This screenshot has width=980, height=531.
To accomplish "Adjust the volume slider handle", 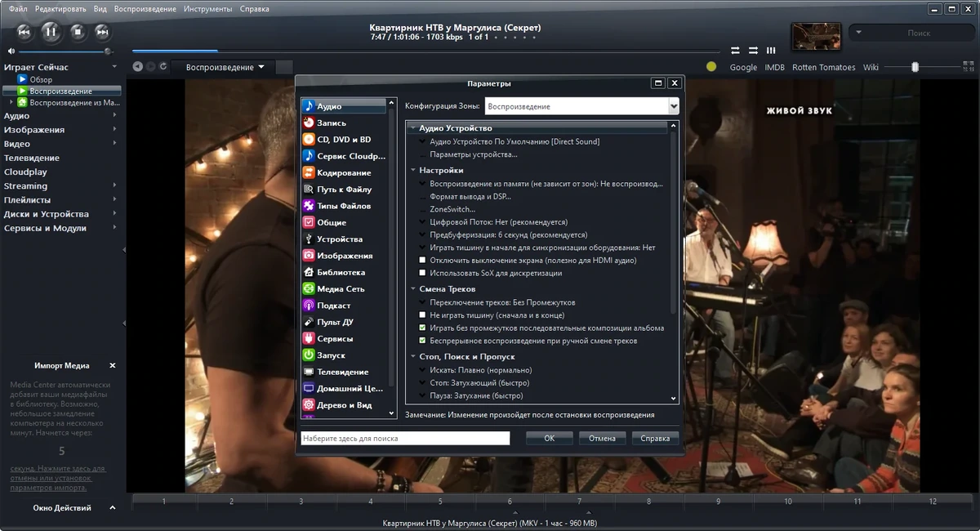I will 107,51.
